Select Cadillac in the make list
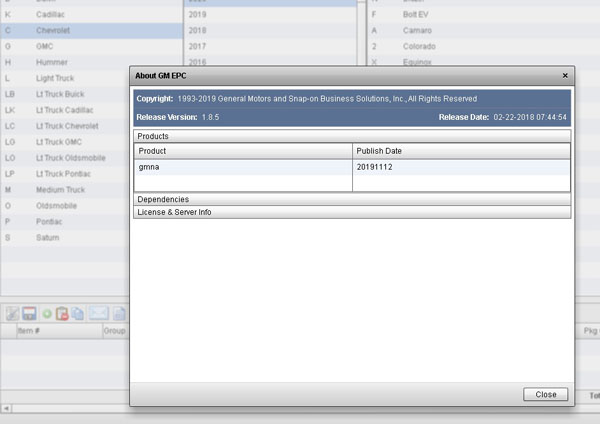 [x=91, y=15]
